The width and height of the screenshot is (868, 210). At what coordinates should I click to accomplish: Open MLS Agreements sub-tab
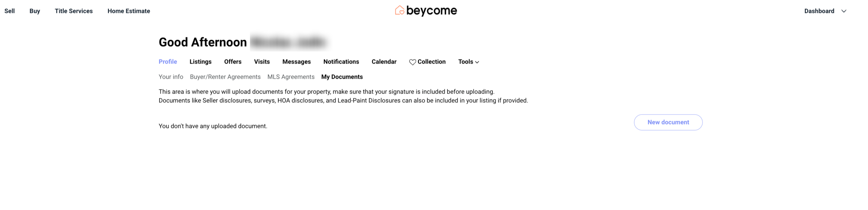[291, 77]
